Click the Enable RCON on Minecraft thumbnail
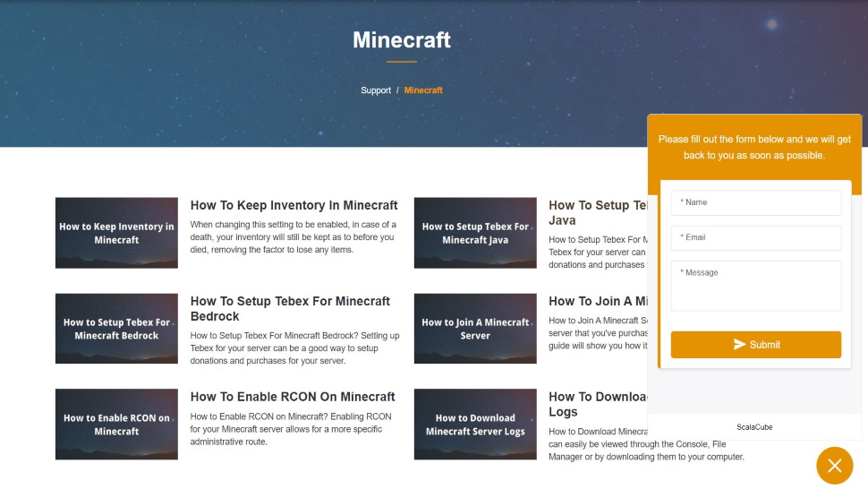This screenshot has height=489, width=868. point(116,425)
